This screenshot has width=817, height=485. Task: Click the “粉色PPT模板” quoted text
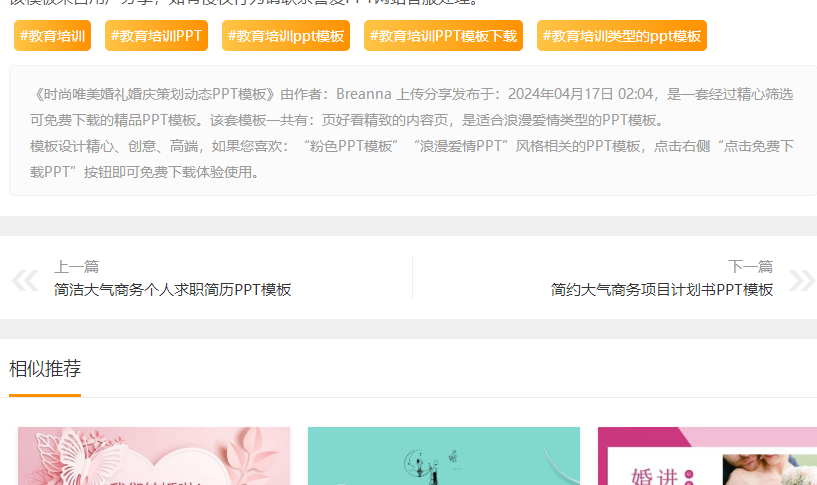[351, 146]
